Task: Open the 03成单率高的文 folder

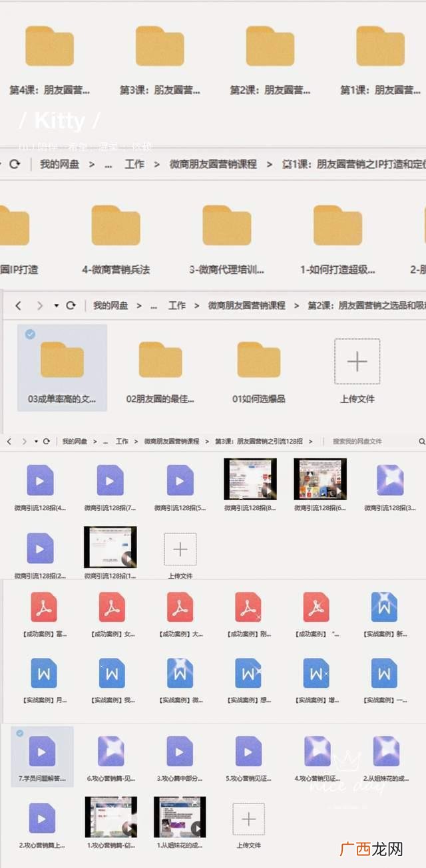Action: [x=62, y=360]
